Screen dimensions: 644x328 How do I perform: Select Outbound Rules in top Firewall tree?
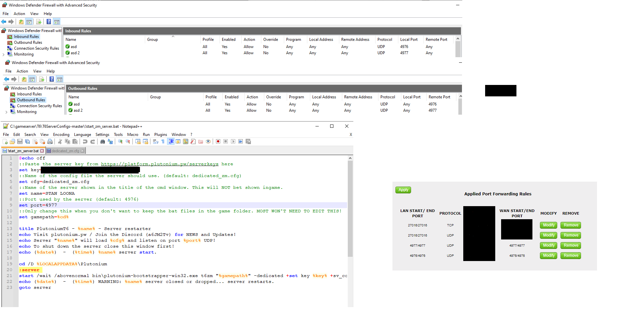point(28,42)
